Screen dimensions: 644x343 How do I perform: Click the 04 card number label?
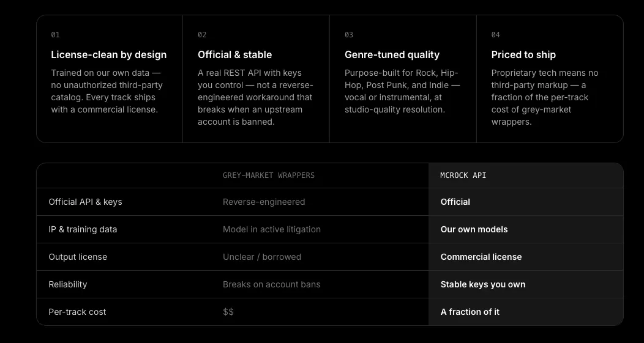coord(496,35)
